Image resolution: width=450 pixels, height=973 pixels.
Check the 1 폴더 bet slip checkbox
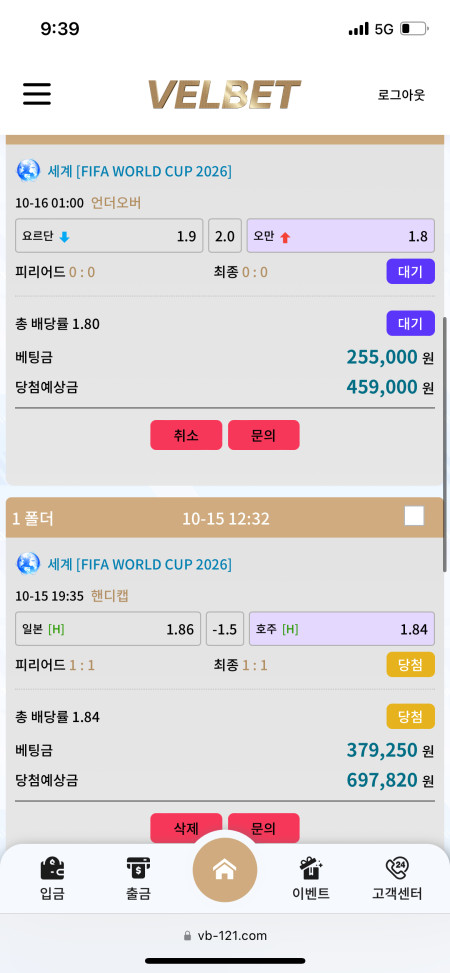[x=414, y=516]
